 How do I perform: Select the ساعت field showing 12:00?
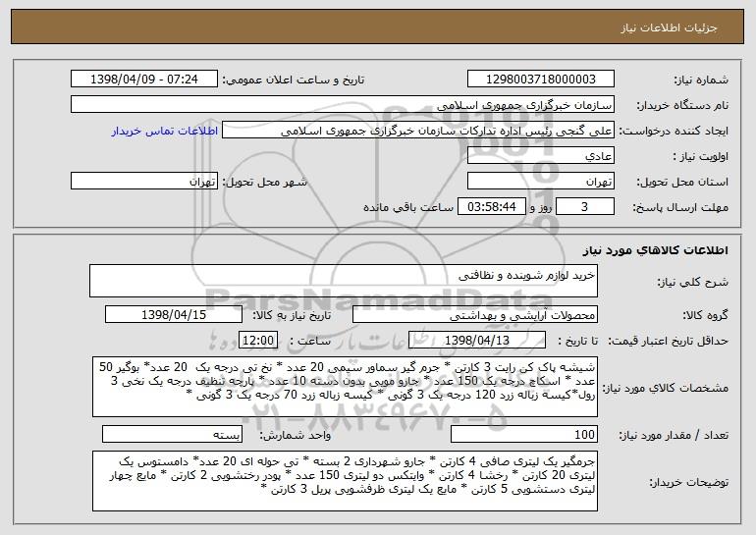[x=258, y=340]
